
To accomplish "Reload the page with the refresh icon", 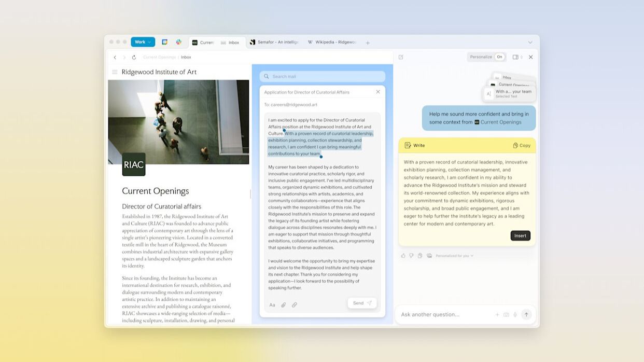I will pyautogui.click(x=134, y=57).
